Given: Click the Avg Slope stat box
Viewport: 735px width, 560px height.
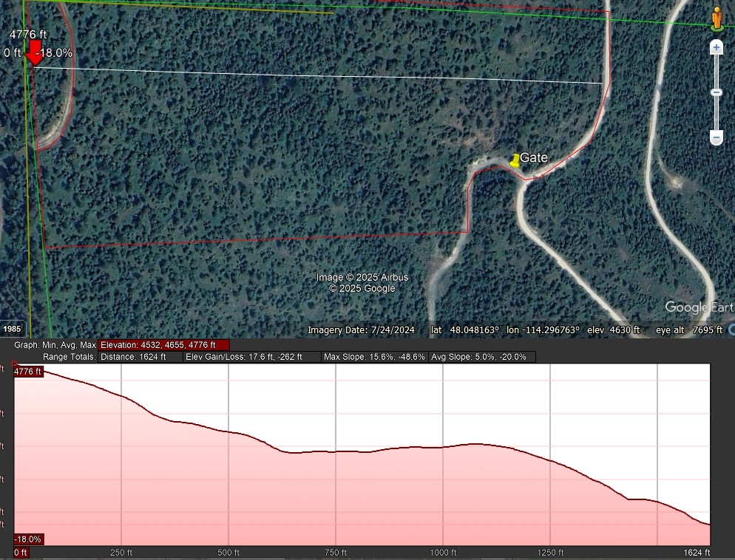Looking at the screenshot, I should tap(481, 357).
